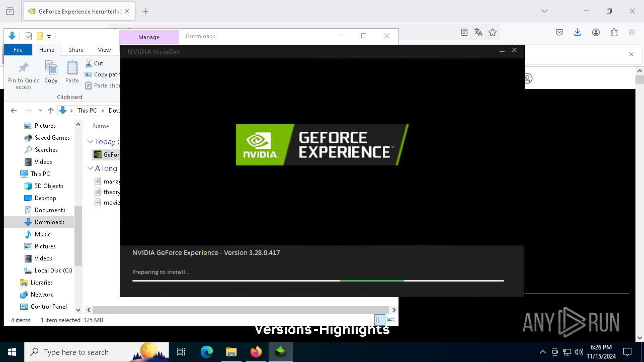644x362 pixels.
Task: Select 3D Objects in navigation pane
Action: pos(49,186)
